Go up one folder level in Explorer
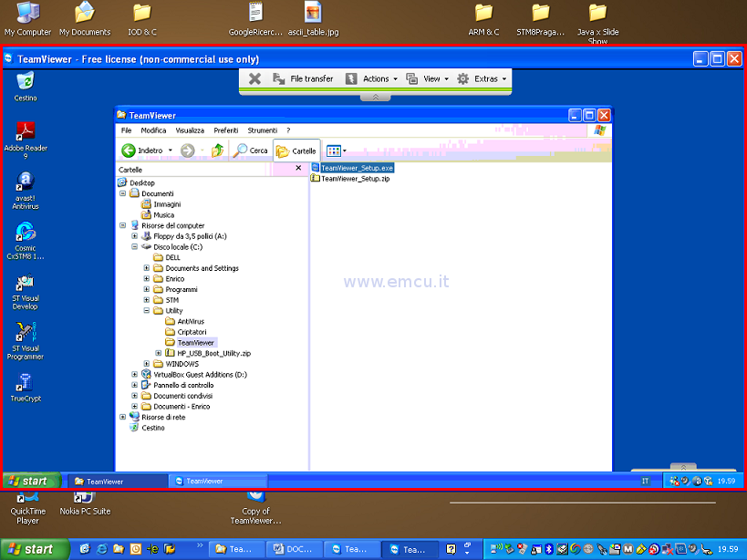This screenshot has height=560, width=747. [x=218, y=150]
